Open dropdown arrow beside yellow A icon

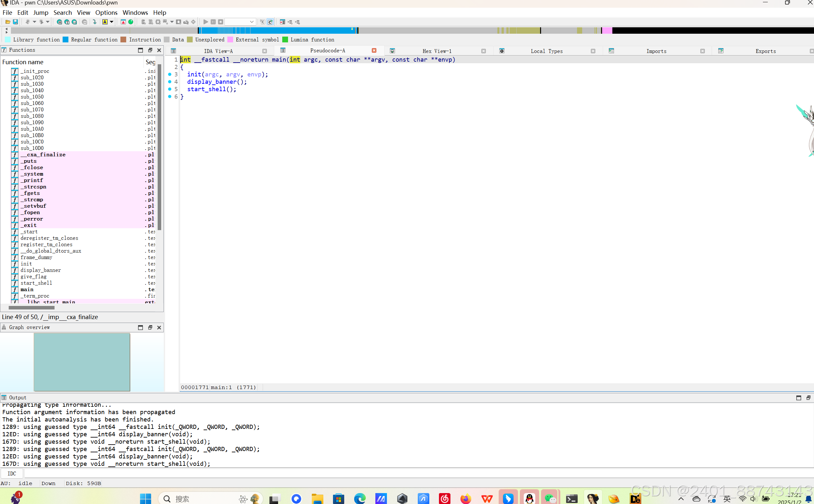(112, 22)
